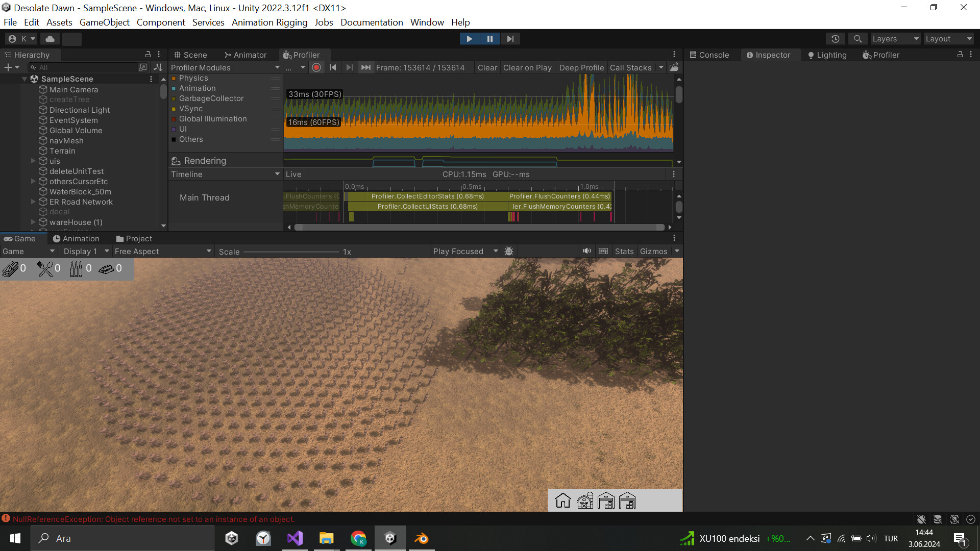Open Google Chrome from the taskbar
This screenshot has width=980, height=551.
pos(358,538)
